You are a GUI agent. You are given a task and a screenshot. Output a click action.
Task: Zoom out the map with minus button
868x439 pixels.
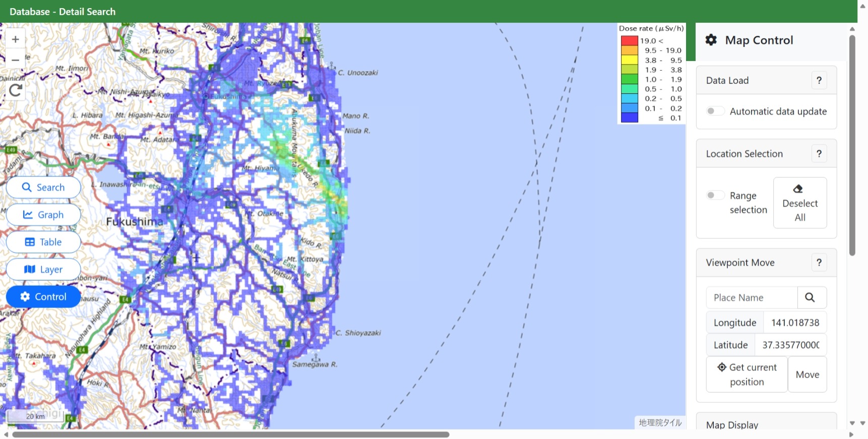(x=15, y=59)
